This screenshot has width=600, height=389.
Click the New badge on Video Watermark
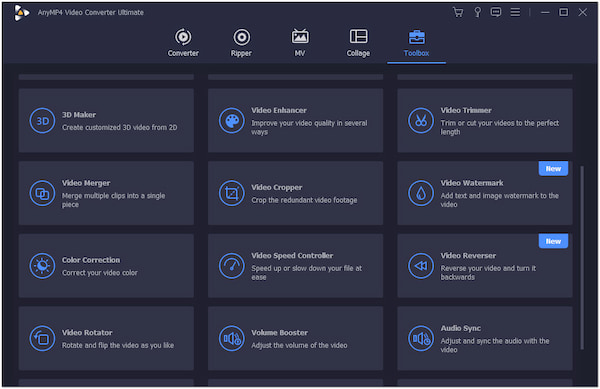[553, 169]
